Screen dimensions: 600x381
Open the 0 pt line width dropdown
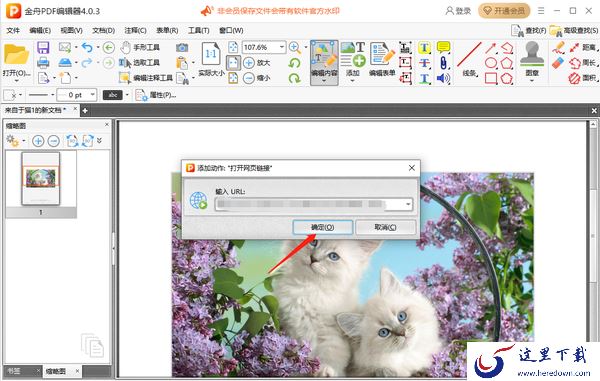pos(92,94)
